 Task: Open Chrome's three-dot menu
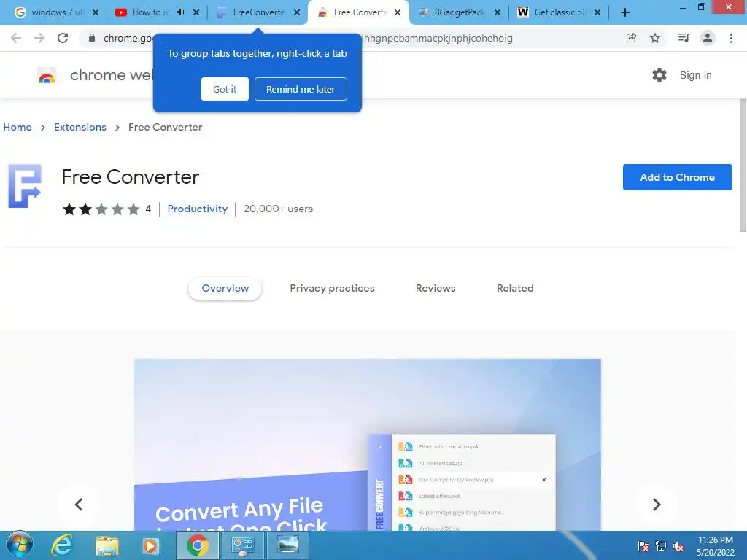click(731, 38)
